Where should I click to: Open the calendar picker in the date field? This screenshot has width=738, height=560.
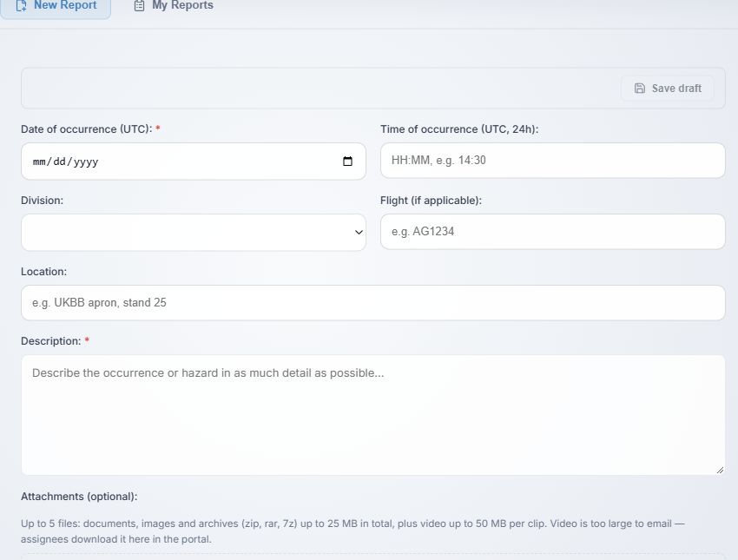[347, 161]
